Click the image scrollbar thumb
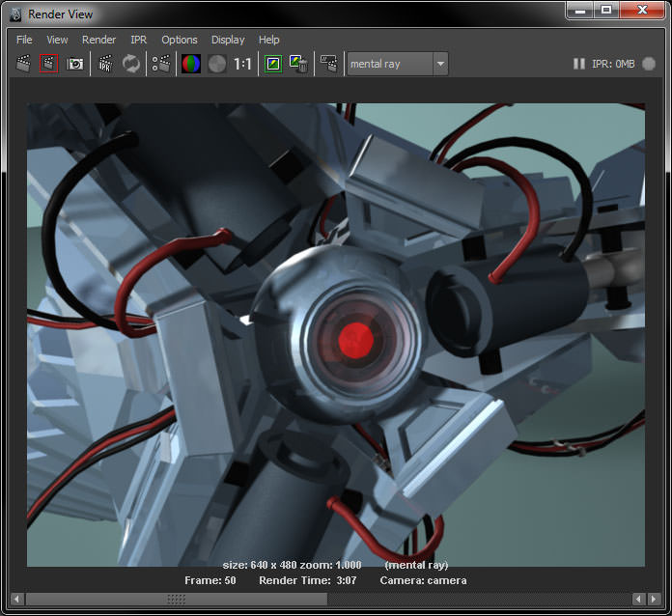Screen dimensions: 672x616 (x=177, y=599)
